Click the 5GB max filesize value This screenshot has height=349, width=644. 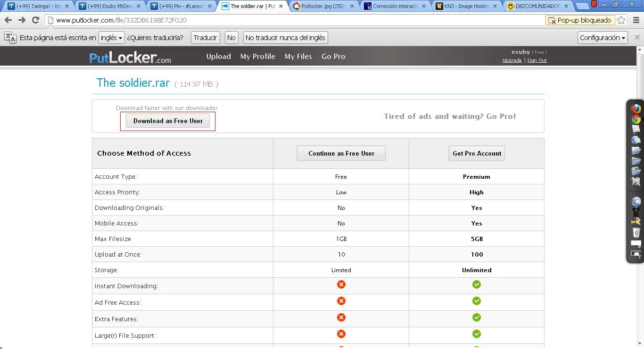[477, 239]
